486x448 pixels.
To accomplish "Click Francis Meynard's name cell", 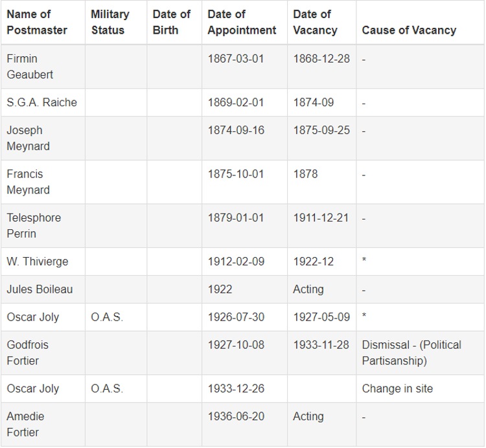I will point(28,182).
